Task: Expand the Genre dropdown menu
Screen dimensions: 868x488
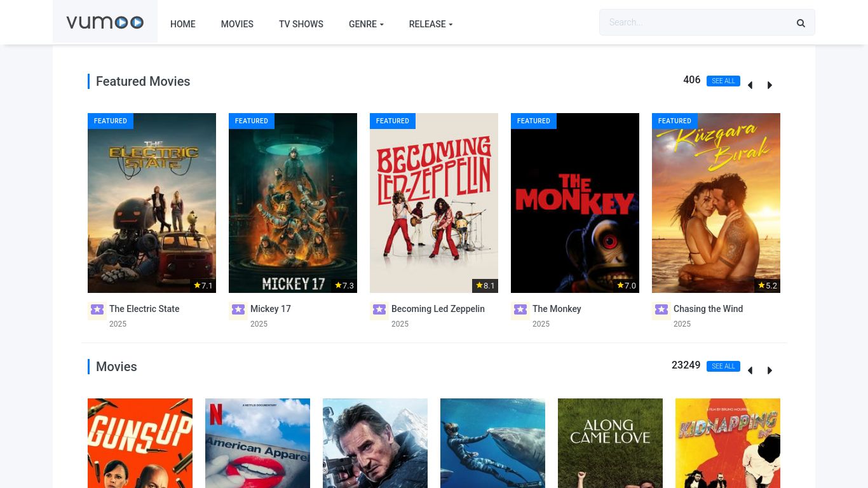Action: 366,24
